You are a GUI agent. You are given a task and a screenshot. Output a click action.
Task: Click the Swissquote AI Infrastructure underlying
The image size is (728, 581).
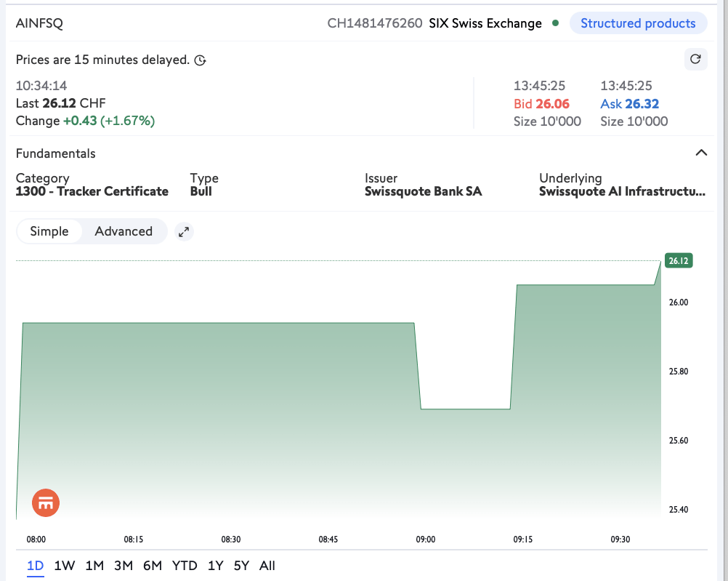[x=621, y=192]
